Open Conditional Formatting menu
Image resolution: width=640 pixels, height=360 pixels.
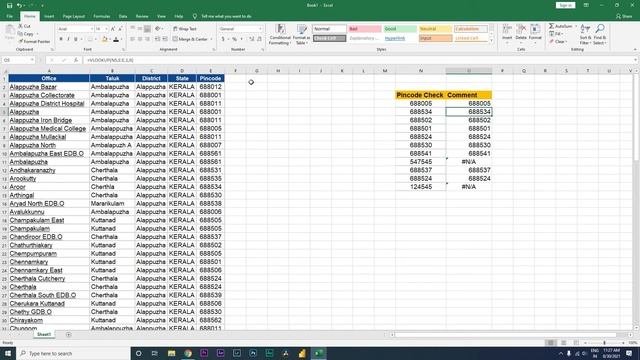pyautogui.click(x=280, y=34)
